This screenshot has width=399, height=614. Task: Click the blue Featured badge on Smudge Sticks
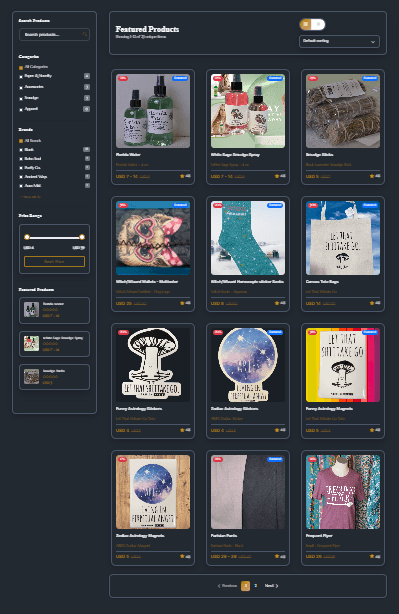[x=370, y=78]
